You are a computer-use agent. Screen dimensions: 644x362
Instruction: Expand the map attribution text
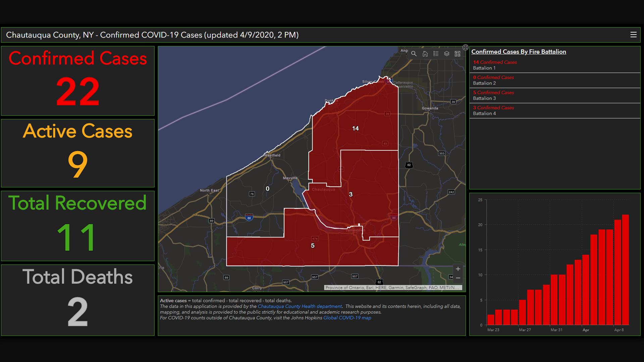point(392,288)
